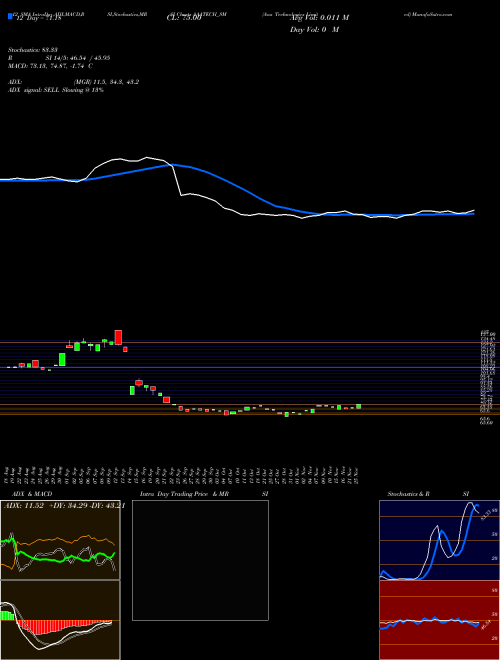
Task: Click the MACD histogram chart panel
Action: pyautogui.click(x=60, y=620)
